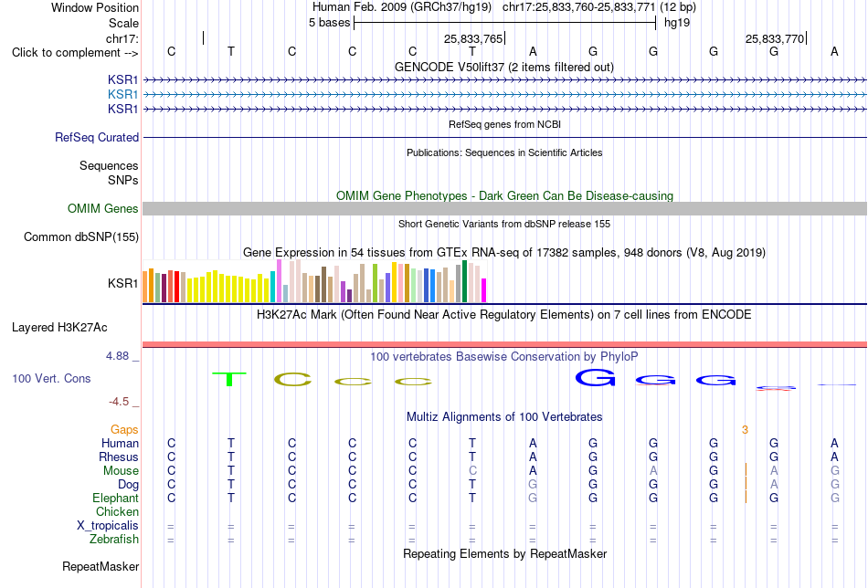Click the chr17: ruler label
868x588 pixels.
point(122,38)
